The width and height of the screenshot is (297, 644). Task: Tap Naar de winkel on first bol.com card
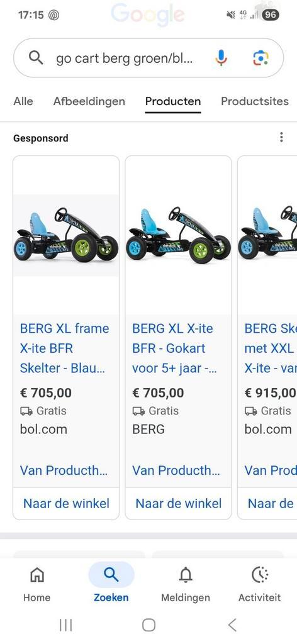click(x=66, y=504)
